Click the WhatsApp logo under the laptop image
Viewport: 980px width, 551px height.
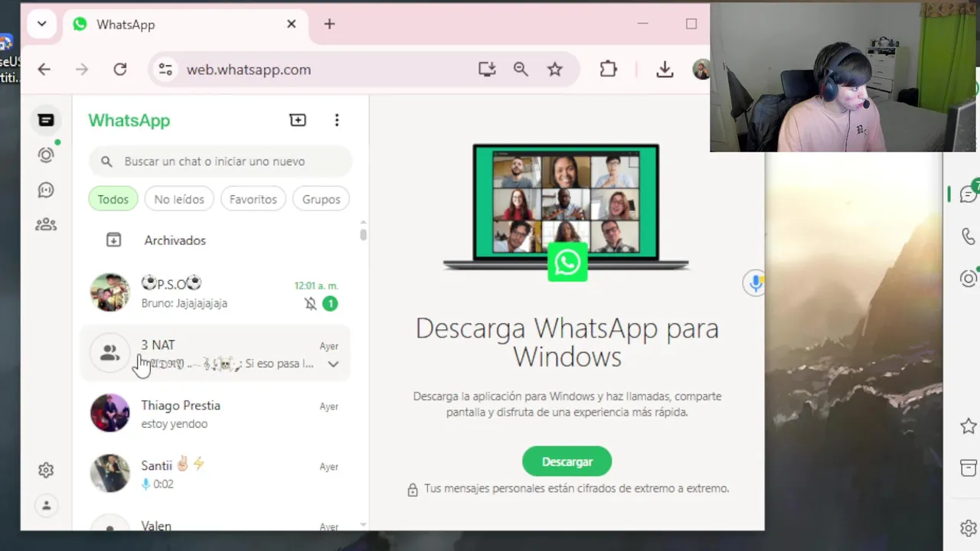pyautogui.click(x=567, y=262)
